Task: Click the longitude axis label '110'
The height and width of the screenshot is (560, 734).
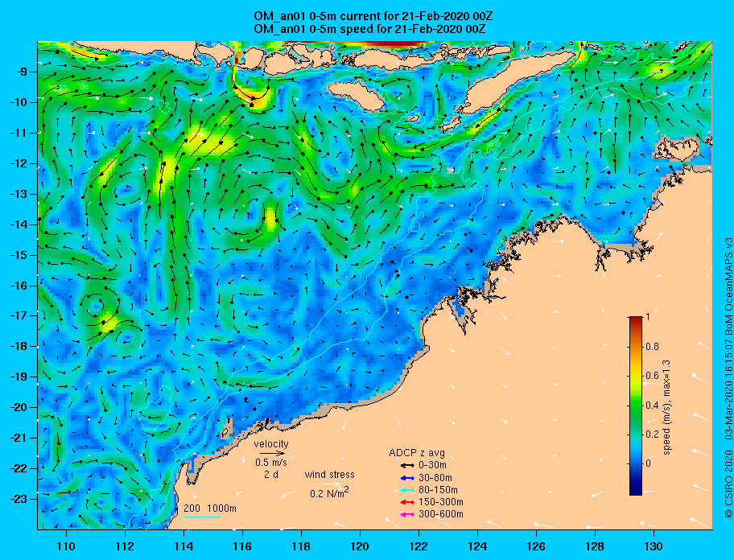Action: (x=66, y=546)
